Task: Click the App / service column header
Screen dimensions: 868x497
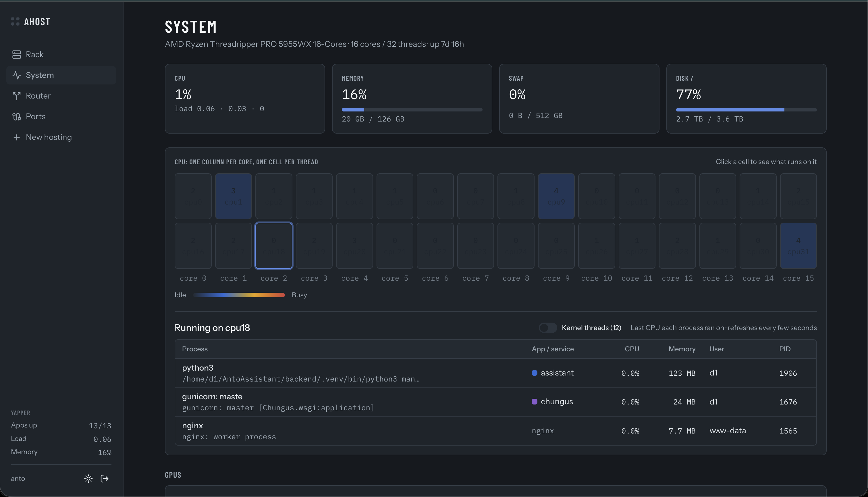Action: pos(552,349)
